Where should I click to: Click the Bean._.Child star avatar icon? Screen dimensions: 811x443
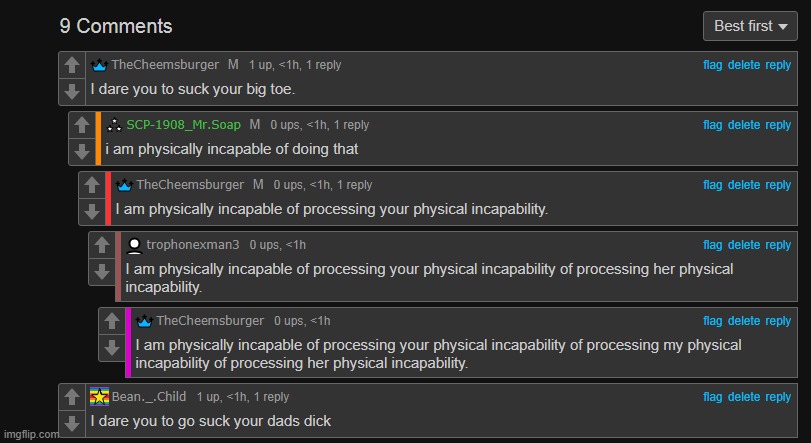(99, 397)
